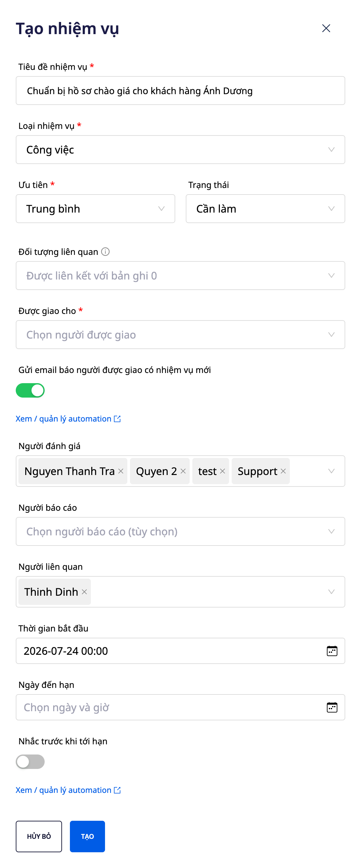This screenshot has width=361, height=868.
Task: Click the HỦY BỎ cancel button
Action: (x=39, y=836)
